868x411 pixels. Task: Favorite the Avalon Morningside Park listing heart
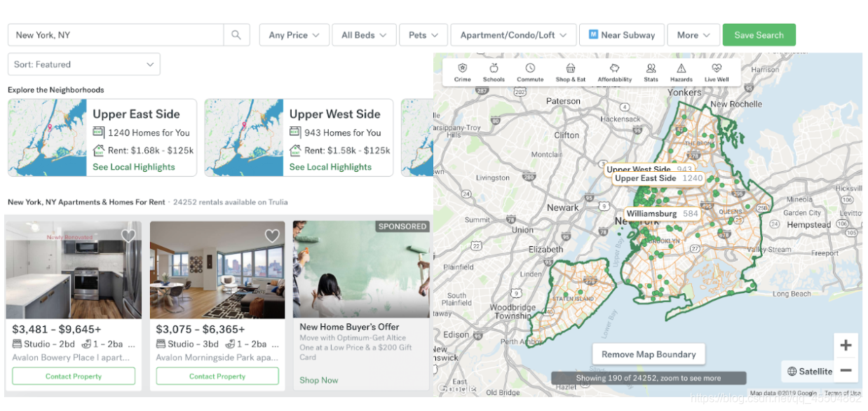pos(272,236)
